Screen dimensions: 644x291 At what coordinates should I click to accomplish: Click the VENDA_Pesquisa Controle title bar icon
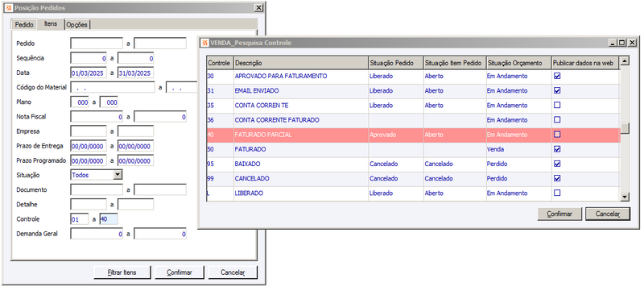click(x=204, y=43)
